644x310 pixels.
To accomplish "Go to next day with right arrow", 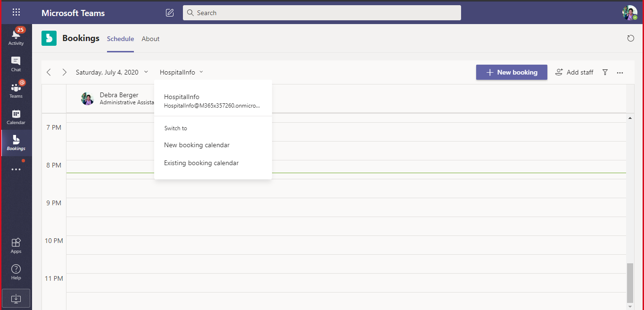I will [65, 72].
